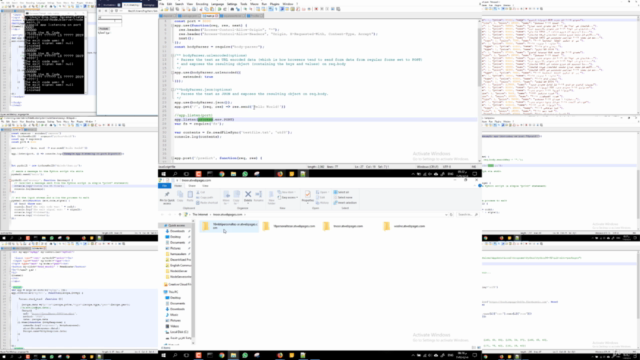Select Music under This PC
Viewport: 640px width, 360px height.
click(173, 315)
